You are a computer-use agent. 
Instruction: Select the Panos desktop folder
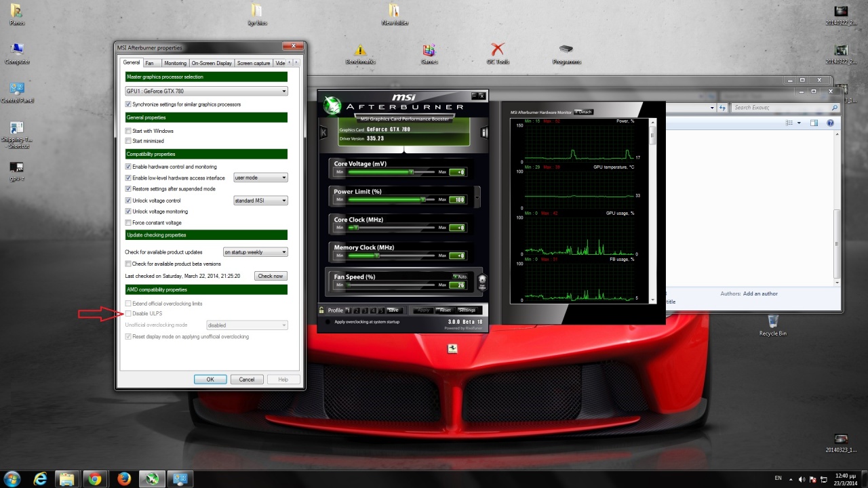(17, 14)
